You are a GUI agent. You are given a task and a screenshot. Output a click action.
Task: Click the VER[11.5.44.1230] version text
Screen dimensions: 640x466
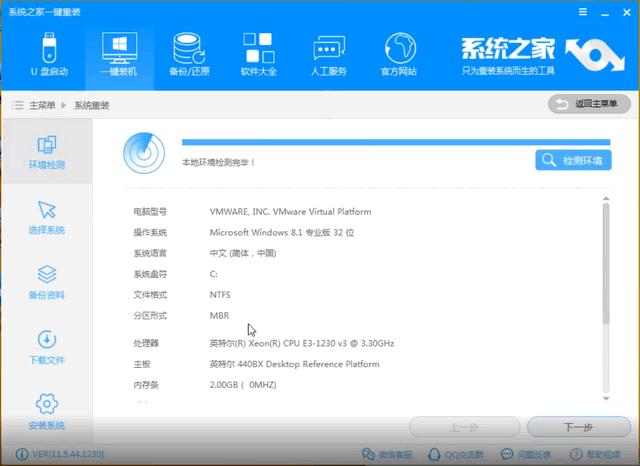(x=68, y=454)
